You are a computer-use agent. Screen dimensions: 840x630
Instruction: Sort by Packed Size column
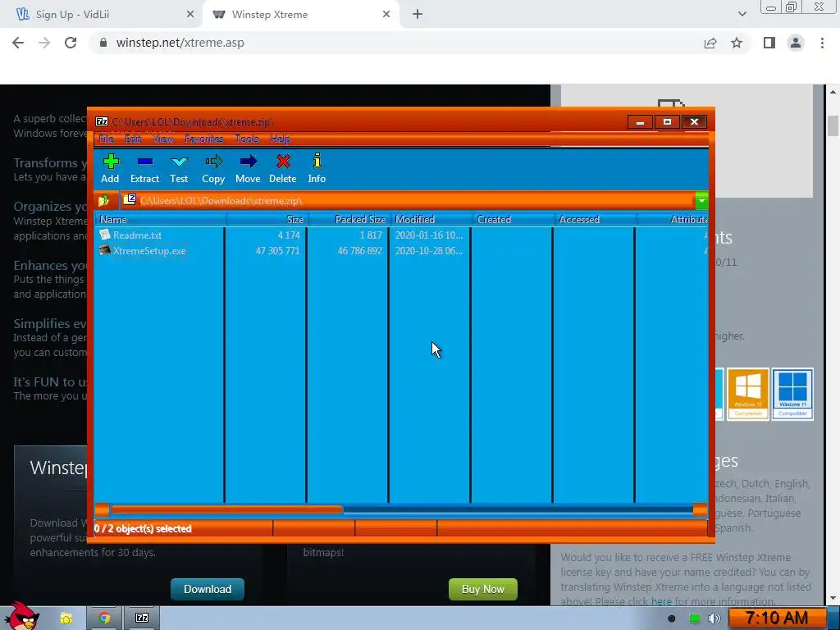click(349, 220)
